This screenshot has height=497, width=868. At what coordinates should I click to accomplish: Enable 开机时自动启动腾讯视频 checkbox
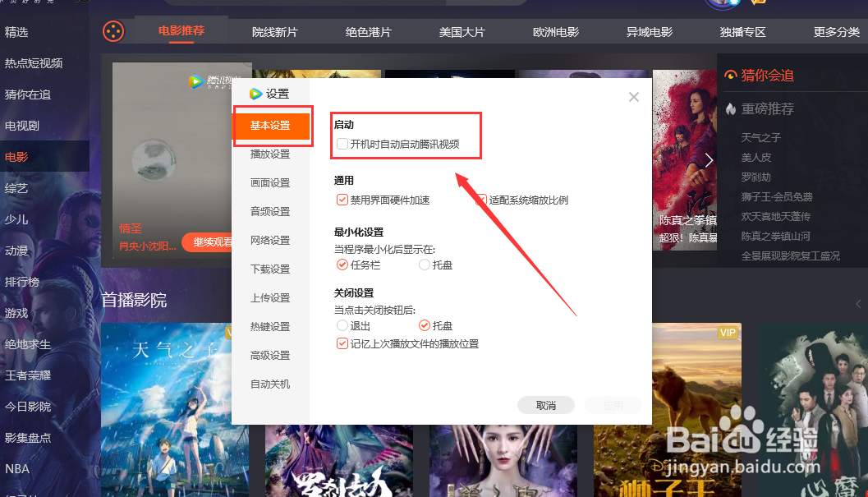coord(342,144)
